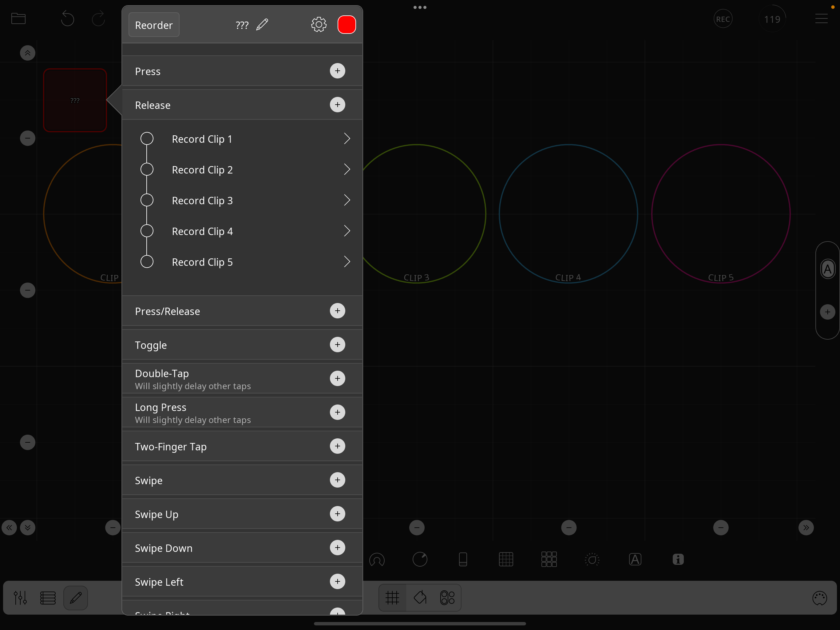Rename the button with the pencil icon

click(x=262, y=25)
